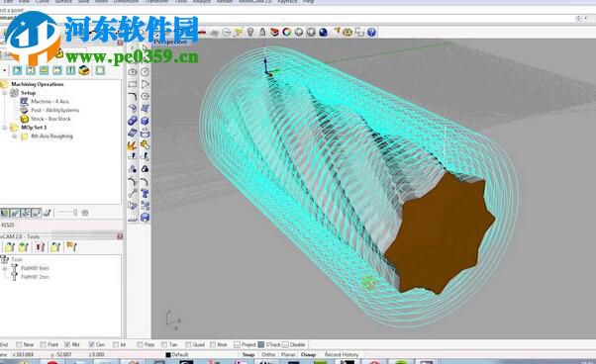Toggle the Disable osnap option
The height and width of the screenshot is (364, 596).
pyautogui.click(x=285, y=344)
